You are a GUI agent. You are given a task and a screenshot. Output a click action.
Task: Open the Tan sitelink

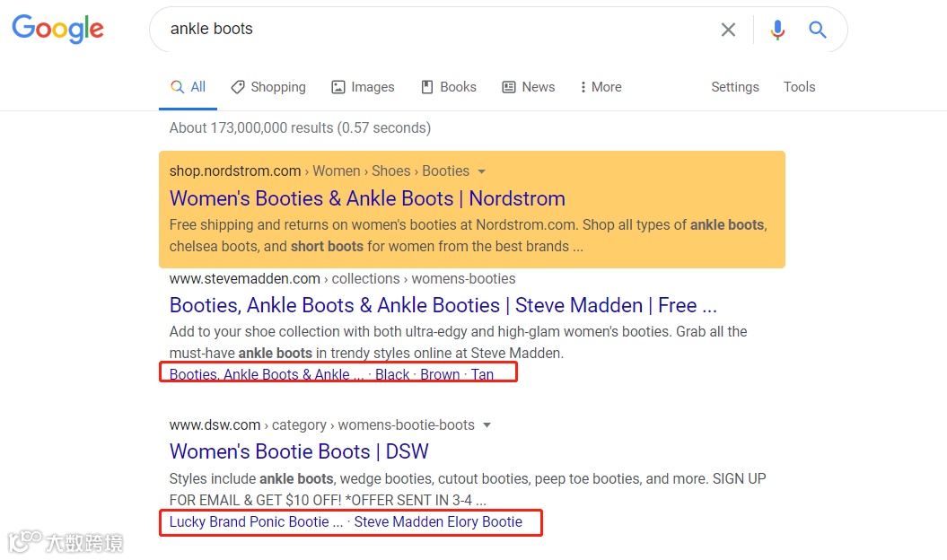[482, 374]
